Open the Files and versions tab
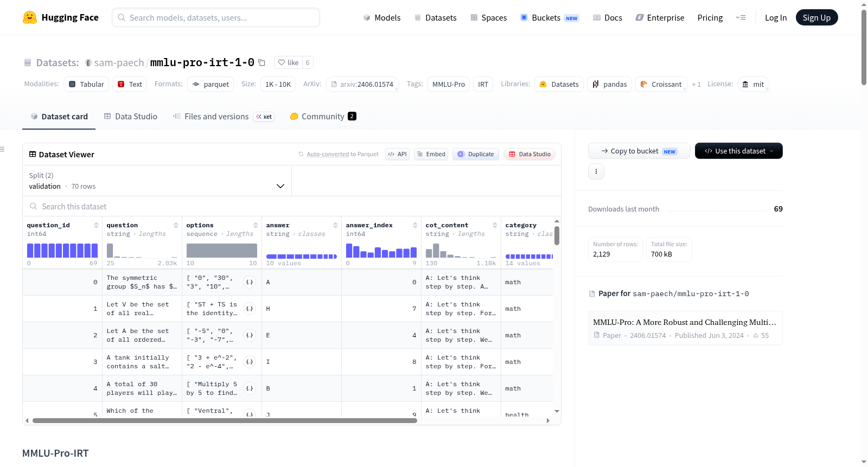 pyautogui.click(x=223, y=116)
